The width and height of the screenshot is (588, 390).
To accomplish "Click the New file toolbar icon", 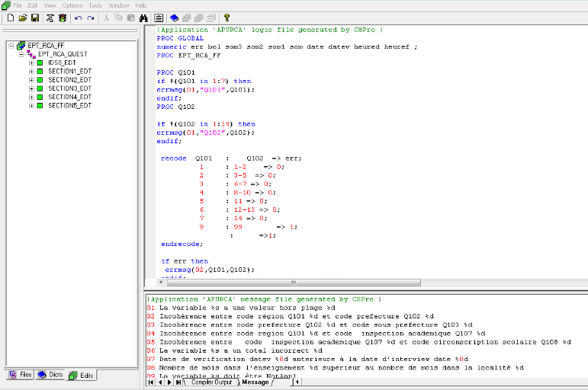I will point(11,18).
